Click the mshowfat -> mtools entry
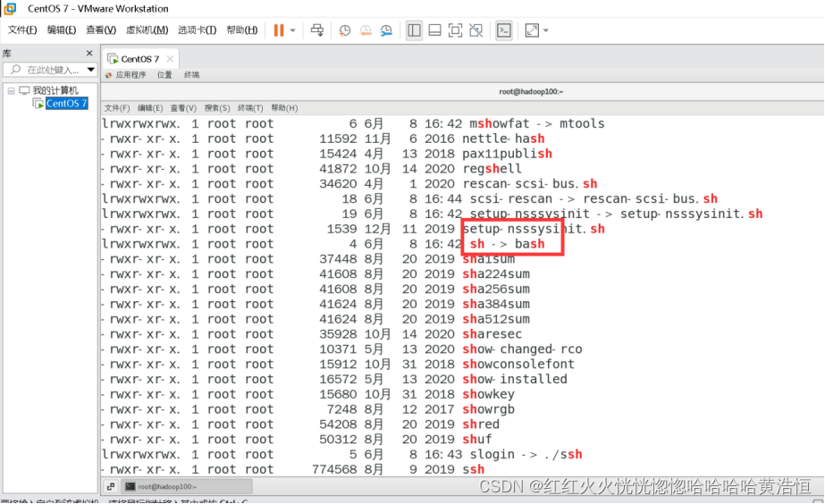Image resolution: width=825 pixels, height=504 pixels. coord(537,123)
